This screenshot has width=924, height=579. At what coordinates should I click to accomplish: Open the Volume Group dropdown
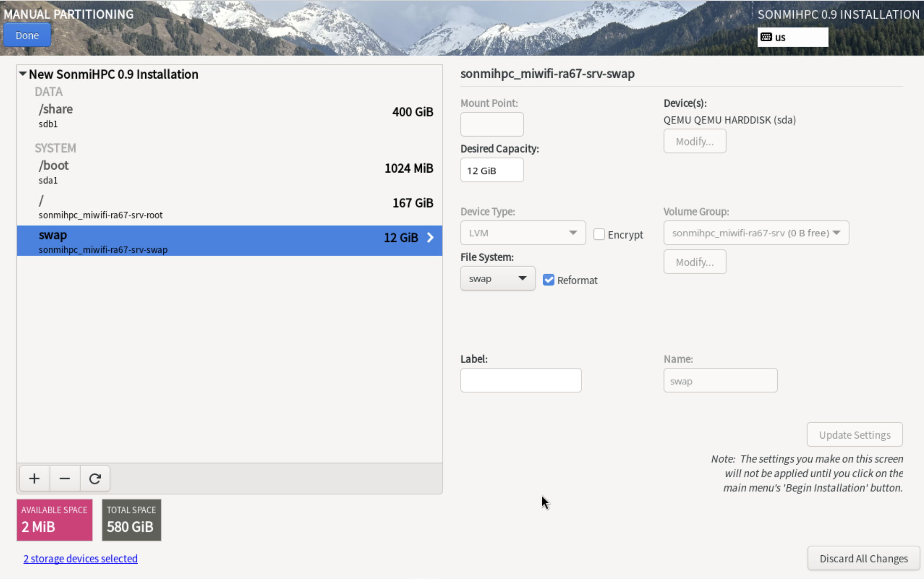756,233
